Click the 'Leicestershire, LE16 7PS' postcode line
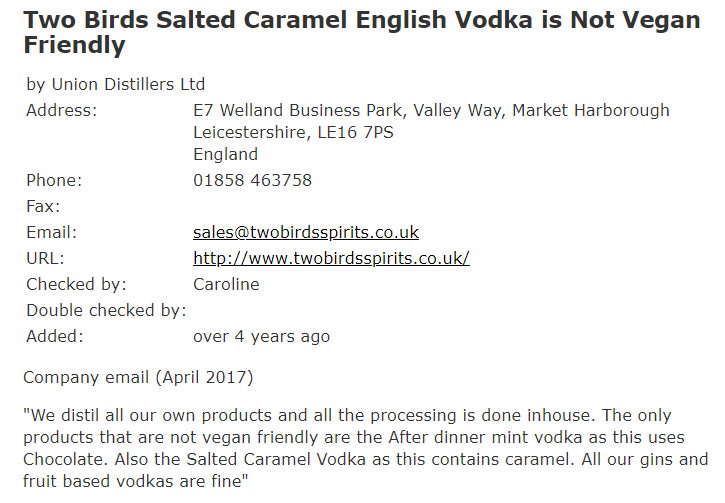 coord(293,132)
